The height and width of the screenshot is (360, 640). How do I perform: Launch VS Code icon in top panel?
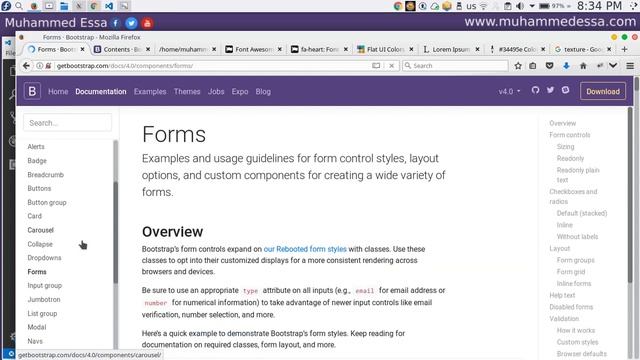(x=109, y=6)
